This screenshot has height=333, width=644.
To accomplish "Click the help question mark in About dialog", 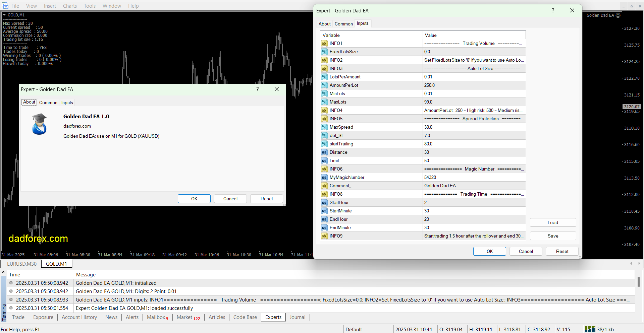I will point(257,89).
